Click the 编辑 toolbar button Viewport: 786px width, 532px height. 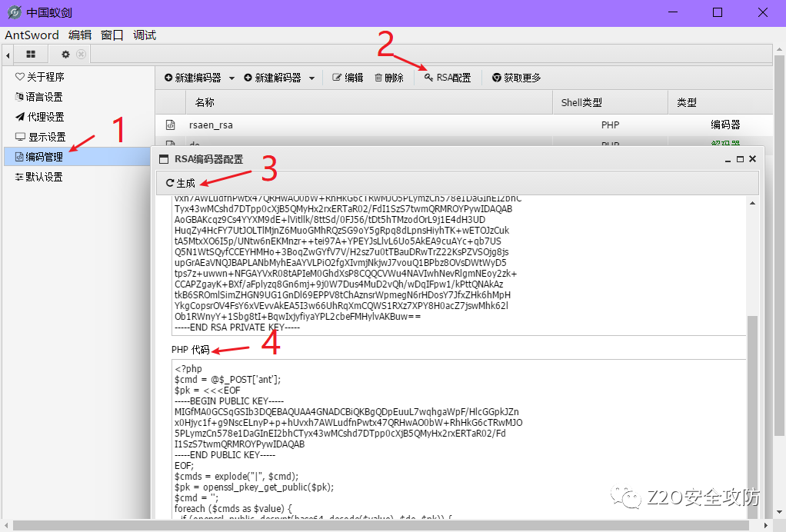point(348,78)
